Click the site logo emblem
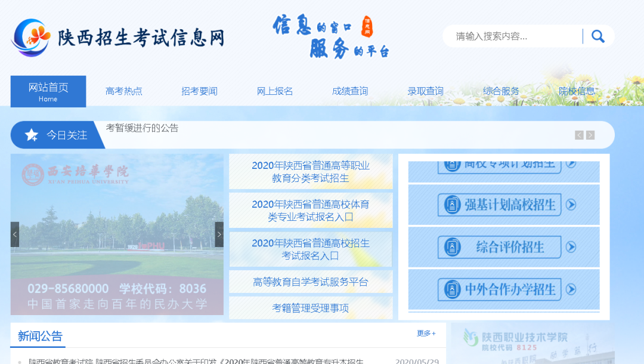644x364 pixels. click(31, 38)
